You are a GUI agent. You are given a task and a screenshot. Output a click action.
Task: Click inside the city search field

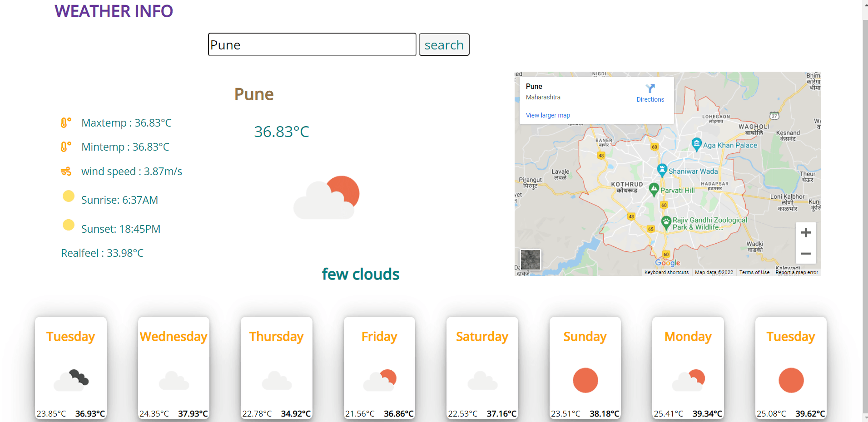tap(312, 44)
